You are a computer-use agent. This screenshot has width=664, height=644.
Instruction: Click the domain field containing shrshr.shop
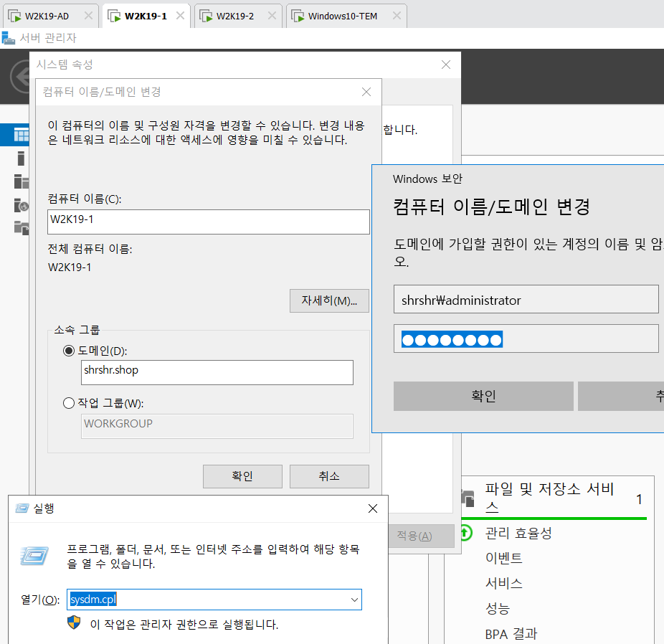pos(217,372)
